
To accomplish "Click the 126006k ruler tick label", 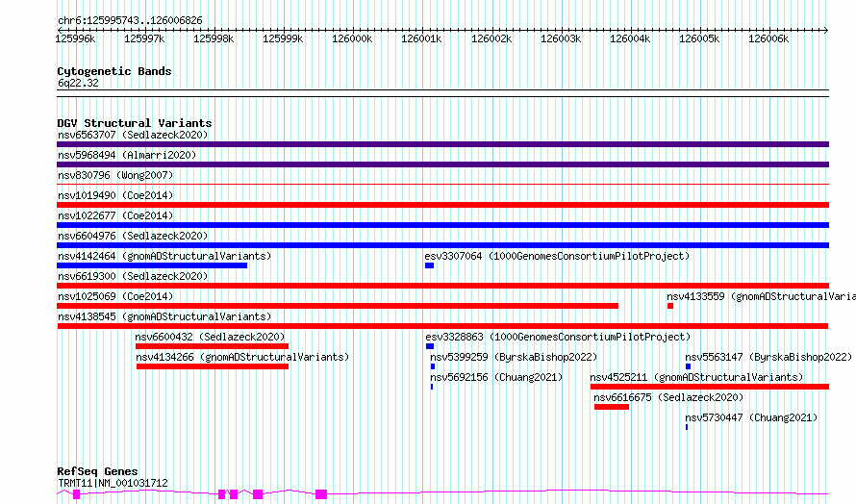I will click(x=768, y=38).
